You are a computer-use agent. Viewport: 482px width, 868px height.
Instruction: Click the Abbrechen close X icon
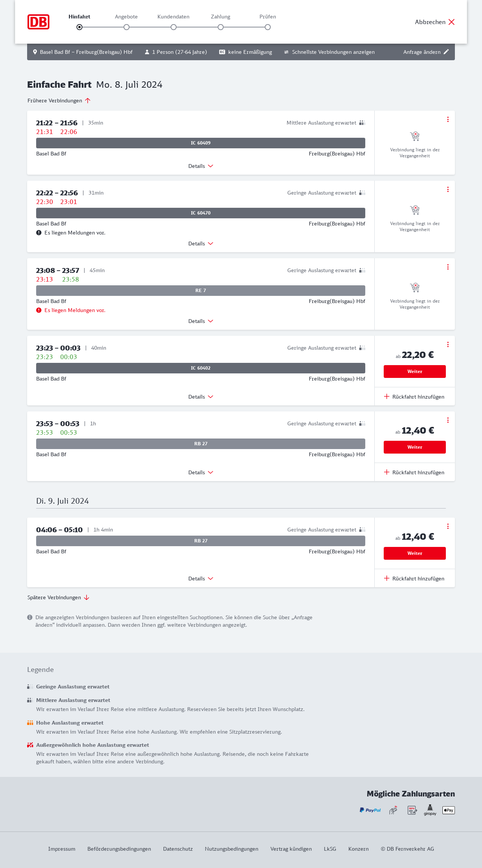click(451, 22)
